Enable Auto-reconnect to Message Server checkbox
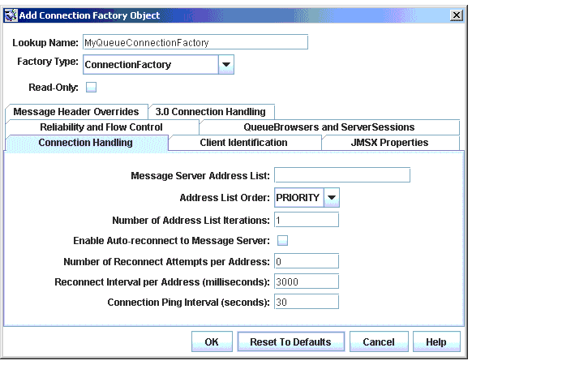588x365 pixels. (x=282, y=240)
